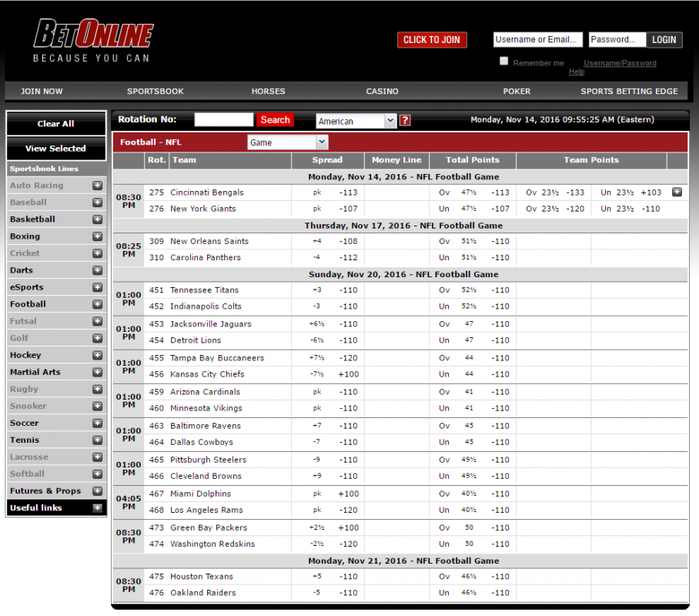
Task: Click the BetOnline logo
Action: pyautogui.click(x=93, y=40)
